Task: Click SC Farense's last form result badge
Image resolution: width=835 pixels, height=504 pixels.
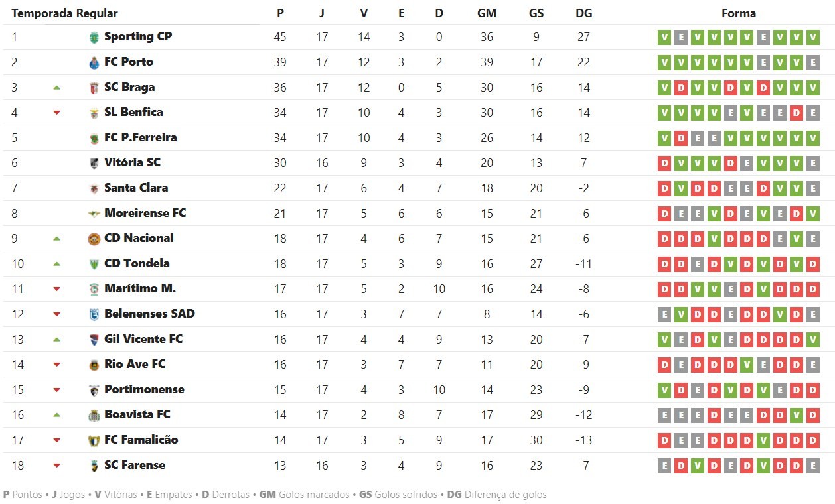Action: 812,466
